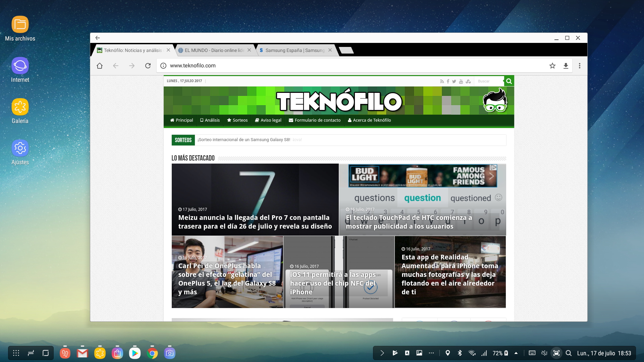Close the EL MUNDO tab
Screen dimensions: 644x362
(x=249, y=50)
